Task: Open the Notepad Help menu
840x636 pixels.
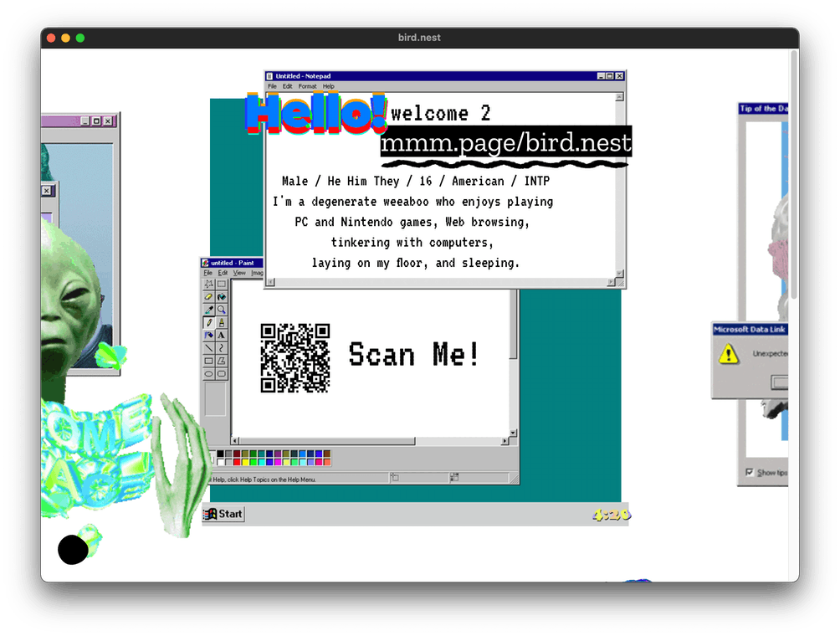Action: point(329,86)
